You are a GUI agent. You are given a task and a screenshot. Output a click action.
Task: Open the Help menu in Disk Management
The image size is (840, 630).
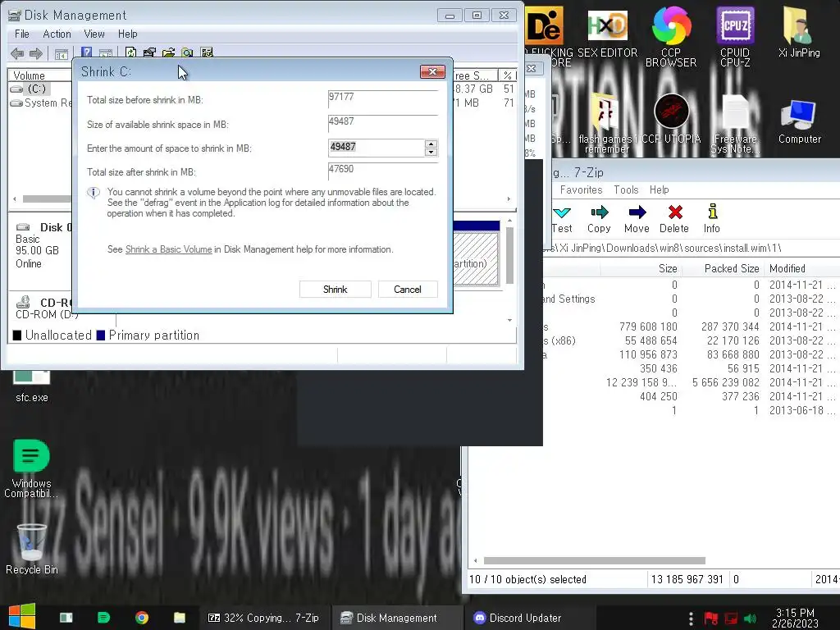tap(127, 34)
